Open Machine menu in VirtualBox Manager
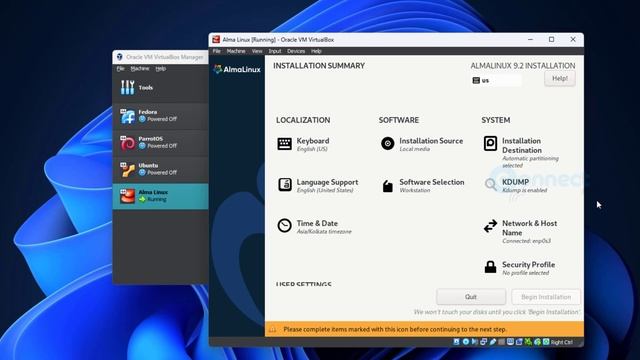Screen dimensions: 640x360 pyautogui.click(x=140, y=69)
